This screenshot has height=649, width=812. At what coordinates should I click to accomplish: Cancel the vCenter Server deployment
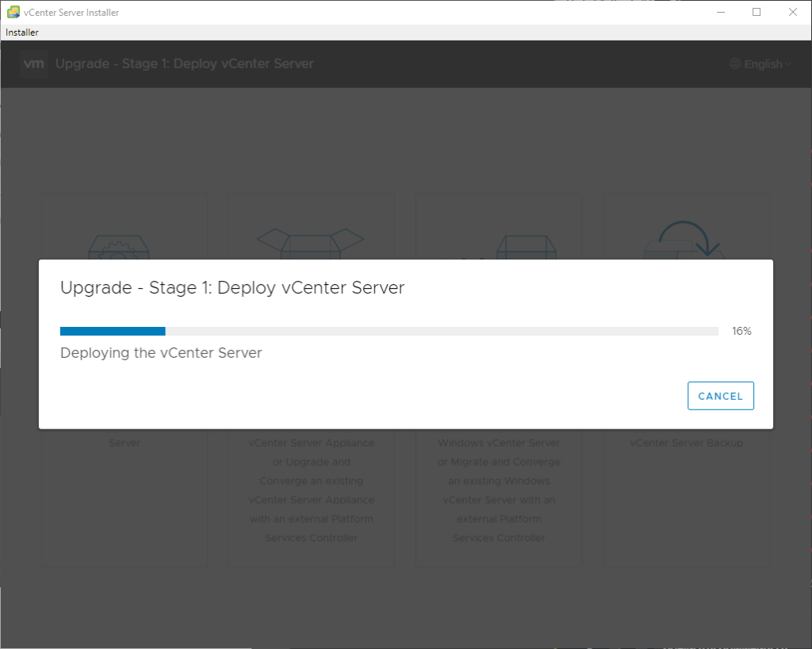[720, 396]
